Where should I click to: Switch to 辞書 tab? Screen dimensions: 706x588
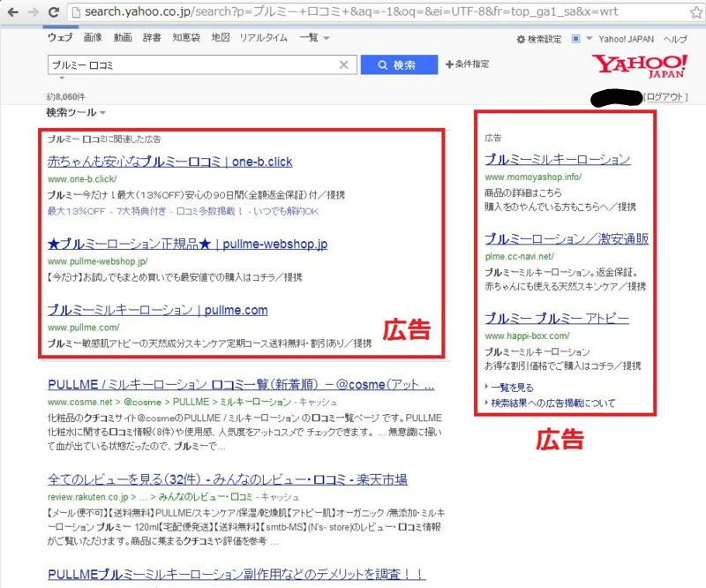click(x=152, y=38)
